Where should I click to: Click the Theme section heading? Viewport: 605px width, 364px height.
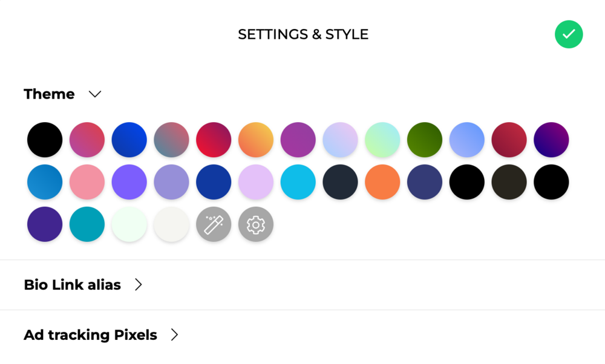coord(49,94)
